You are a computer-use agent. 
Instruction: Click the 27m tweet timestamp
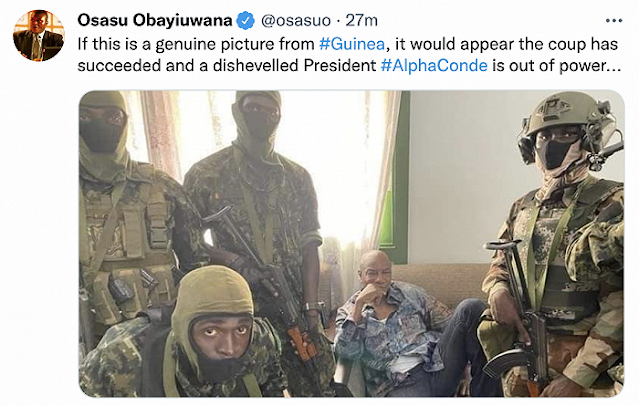pyautogui.click(x=361, y=20)
